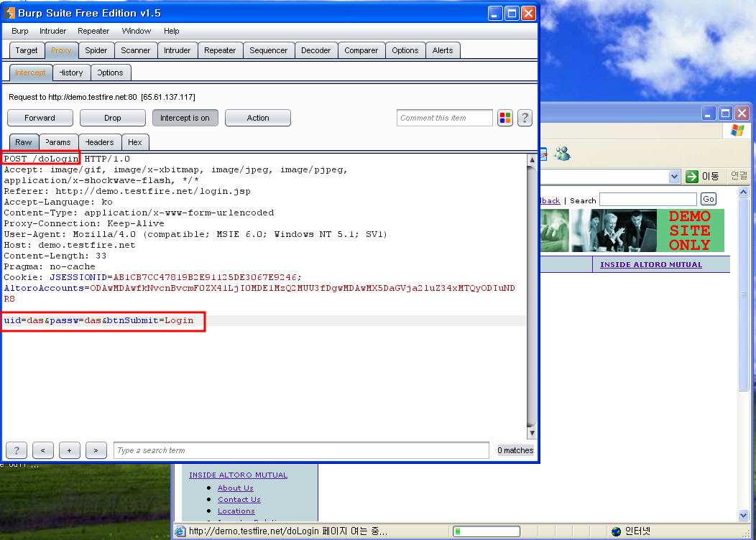Screen dimensions: 756x540
Task: Click the plus search options button
Action: [x=70, y=450]
